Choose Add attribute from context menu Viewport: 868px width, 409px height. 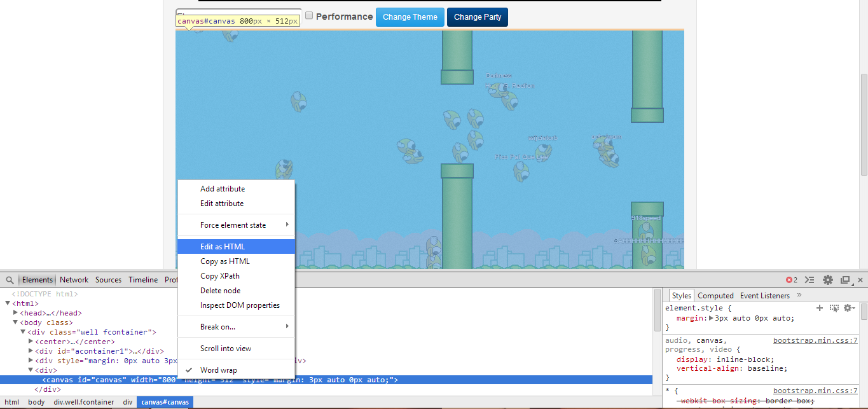pyautogui.click(x=237, y=189)
